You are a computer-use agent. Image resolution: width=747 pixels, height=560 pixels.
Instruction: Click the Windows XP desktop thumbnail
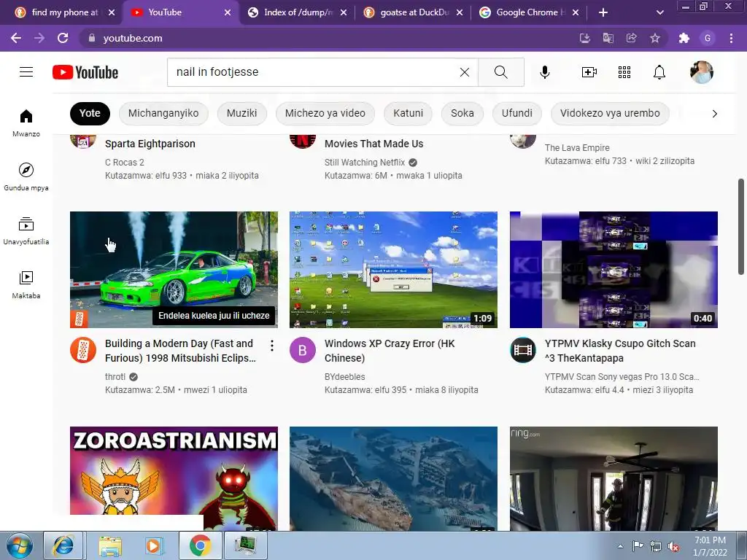393,270
